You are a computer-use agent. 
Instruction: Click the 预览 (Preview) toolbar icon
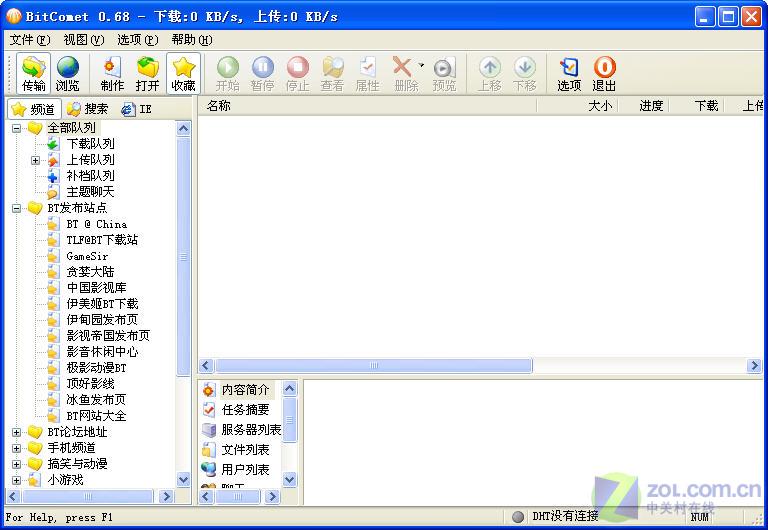coord(445,73)
